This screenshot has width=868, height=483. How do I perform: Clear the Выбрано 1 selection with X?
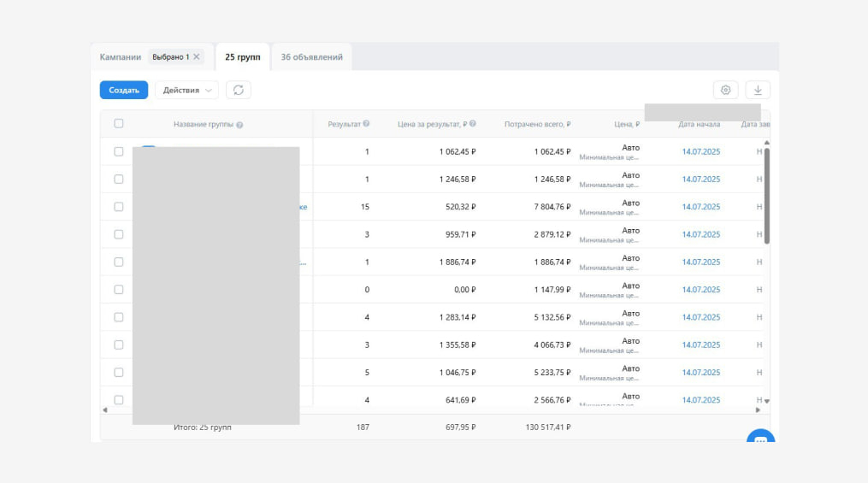pos(196,57)
